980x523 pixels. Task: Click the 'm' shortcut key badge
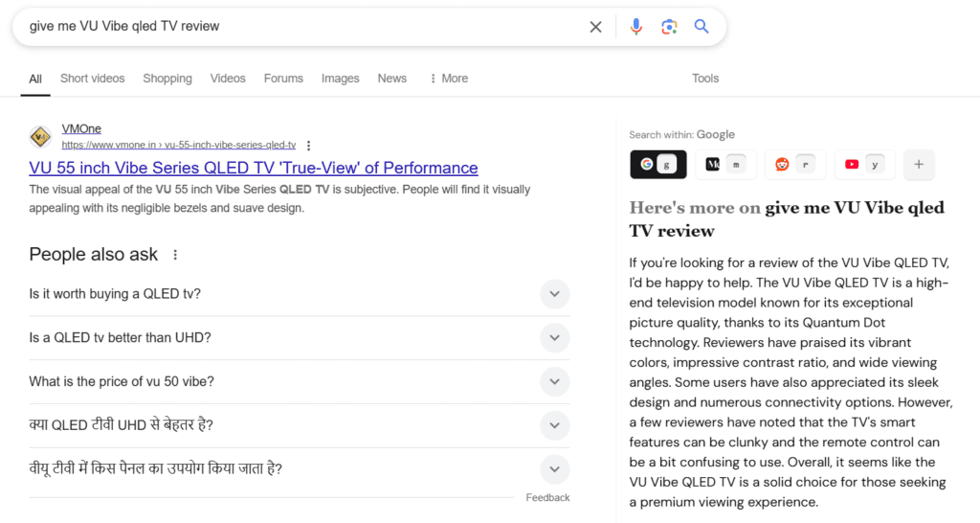(x=736, y=165)
